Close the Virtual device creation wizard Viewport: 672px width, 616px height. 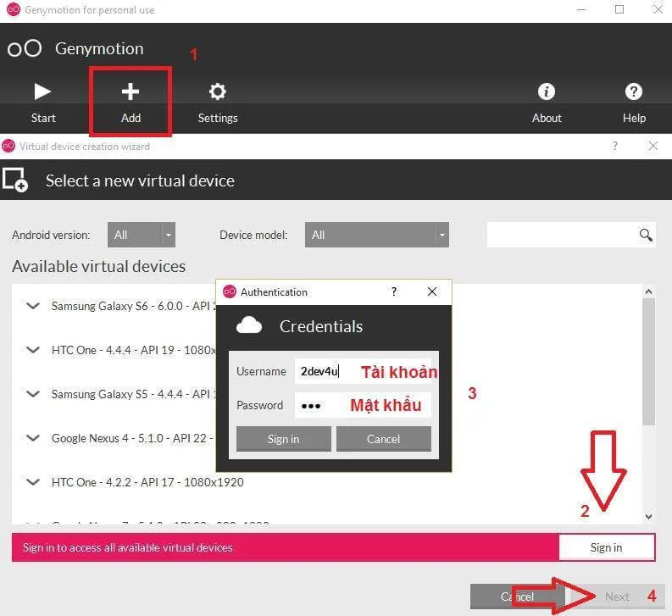[x=653, y=146]
